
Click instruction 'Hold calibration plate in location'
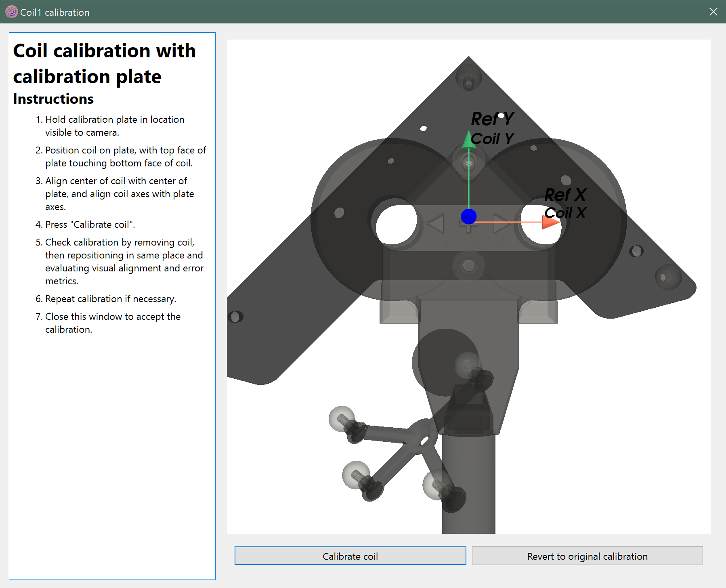pos(115,126)
